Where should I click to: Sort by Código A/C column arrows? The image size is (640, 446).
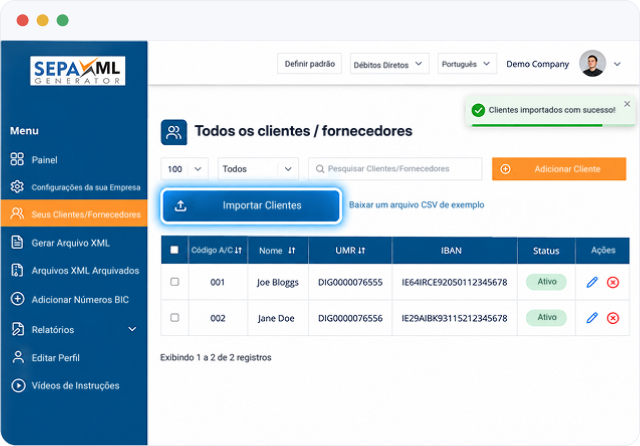pos(238,250)
